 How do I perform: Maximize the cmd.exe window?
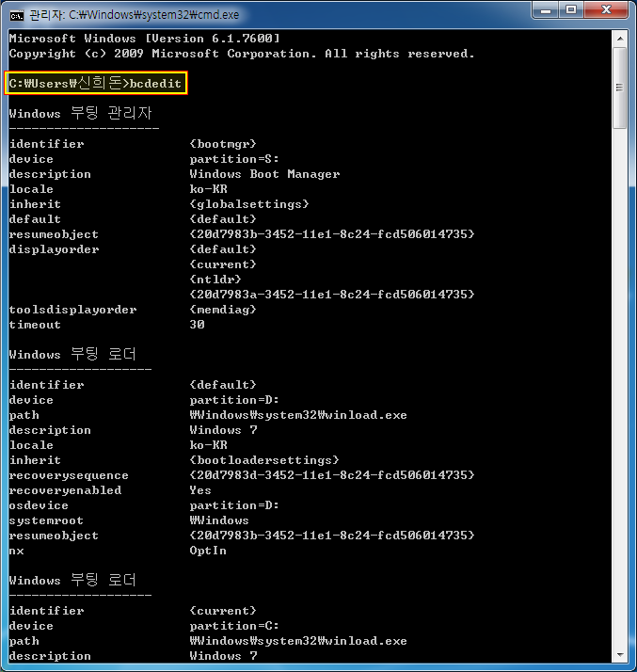[x=571, y=9]
